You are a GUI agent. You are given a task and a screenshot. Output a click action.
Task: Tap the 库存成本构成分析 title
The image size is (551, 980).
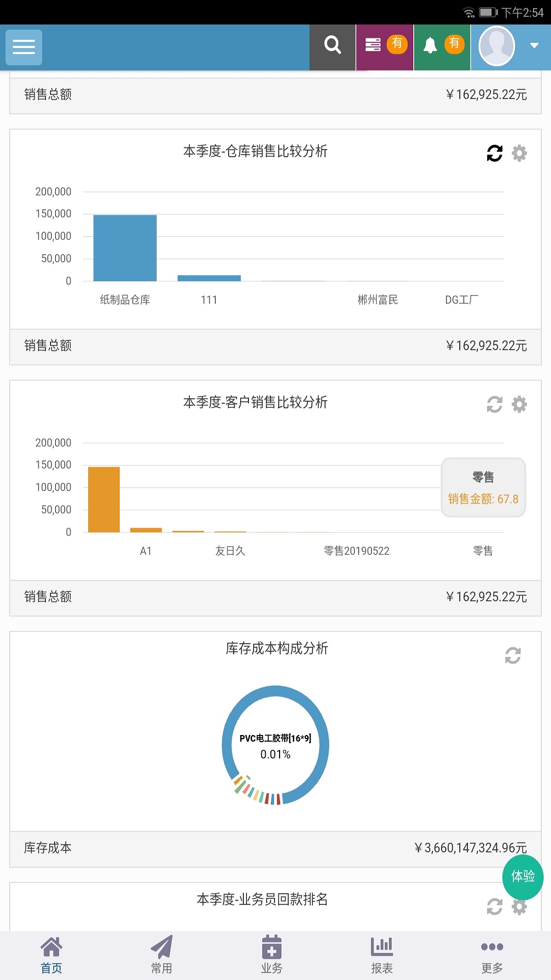click(x=277, y=648)
